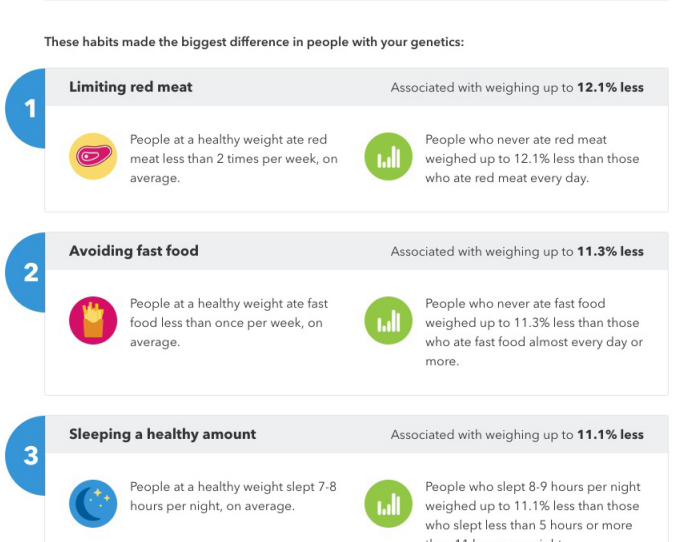Click the habits made the biggest difference heading

[x=254, y=42]
